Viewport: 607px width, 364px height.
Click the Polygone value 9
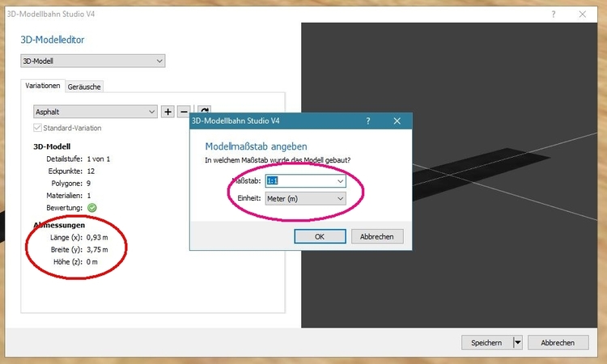click(x=89, y=184)
